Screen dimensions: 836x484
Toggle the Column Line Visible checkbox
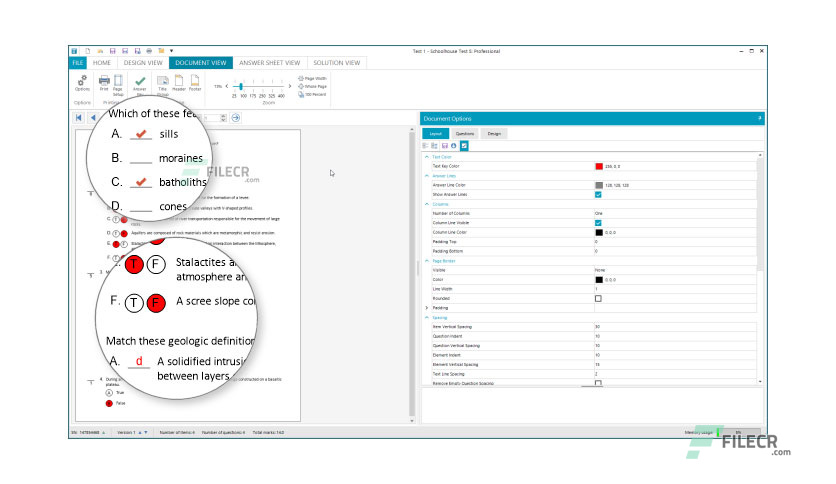598,223
